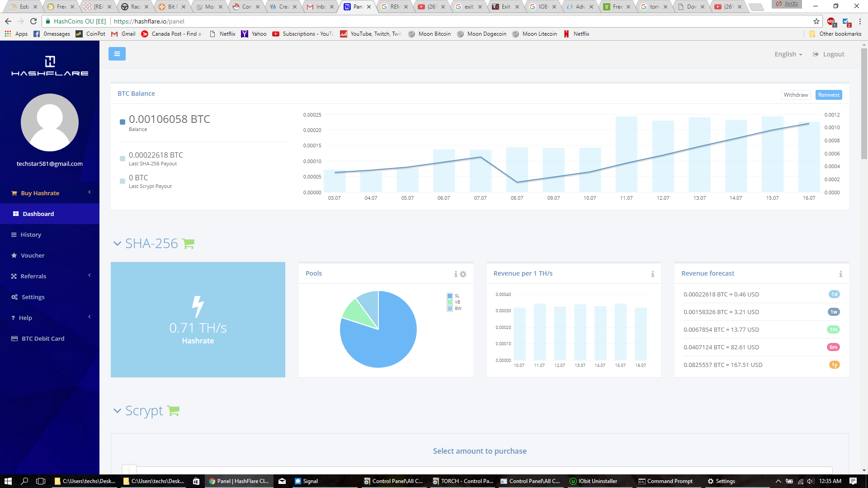Open Other bookmarks folder
The height and width of the screenshot is (488, 868).
[x=835, y=34]
